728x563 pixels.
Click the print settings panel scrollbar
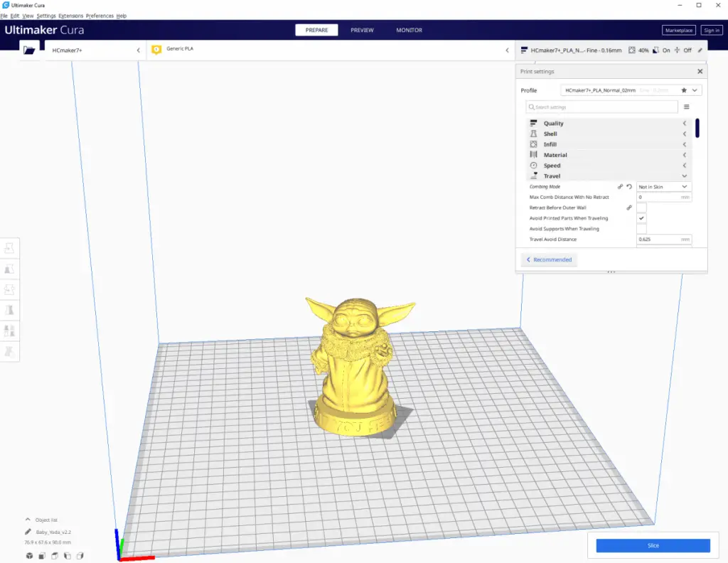[x=697, y=128]
